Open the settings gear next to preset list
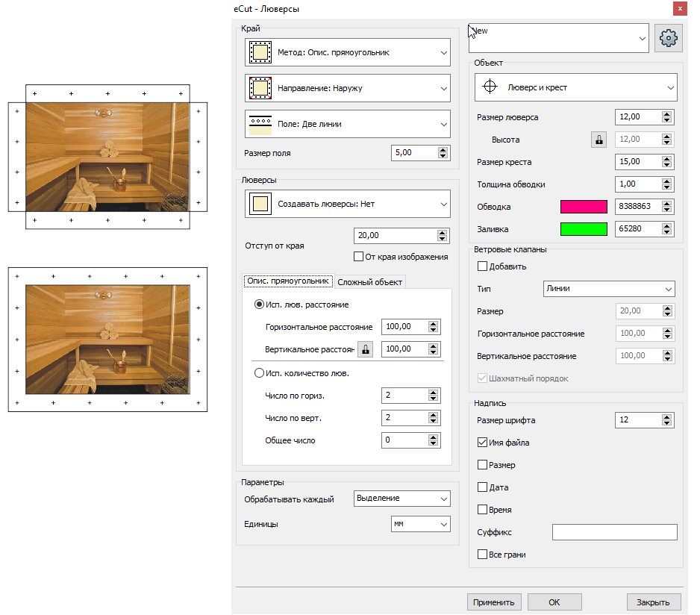 [x=669, y=38]
